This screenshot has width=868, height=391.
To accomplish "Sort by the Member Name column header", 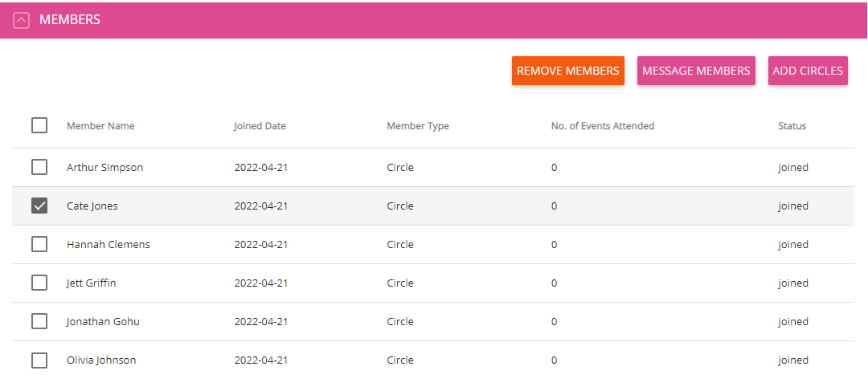I will [100, 125].
